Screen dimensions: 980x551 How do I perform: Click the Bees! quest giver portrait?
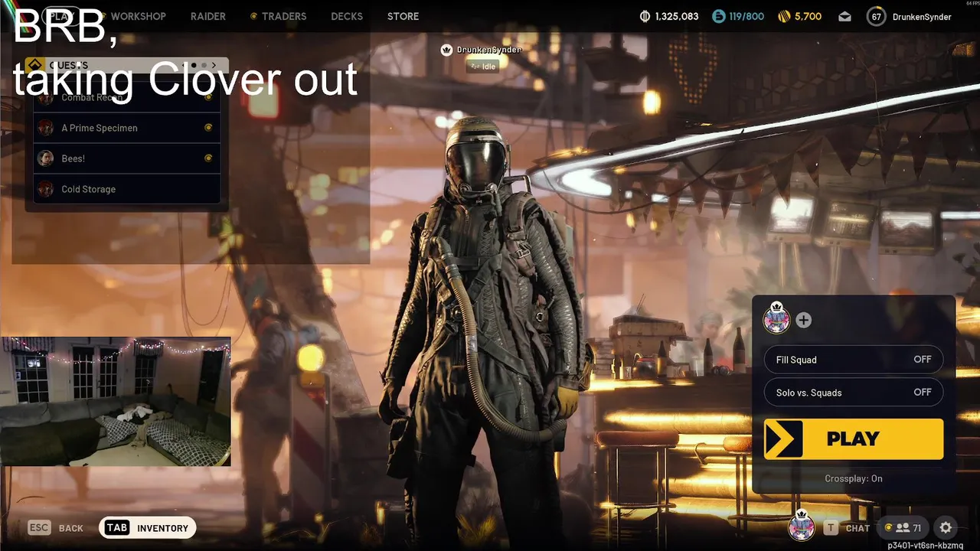(46, 158)
